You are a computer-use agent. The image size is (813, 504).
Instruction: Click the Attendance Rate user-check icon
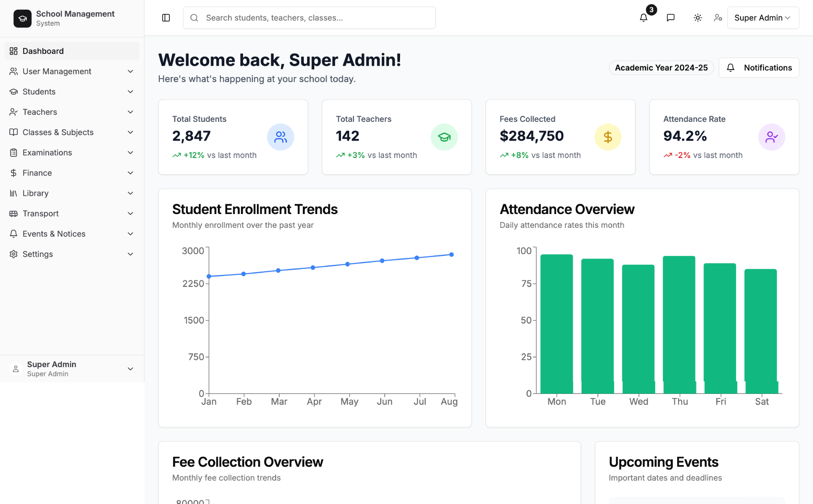pos(771,137)
